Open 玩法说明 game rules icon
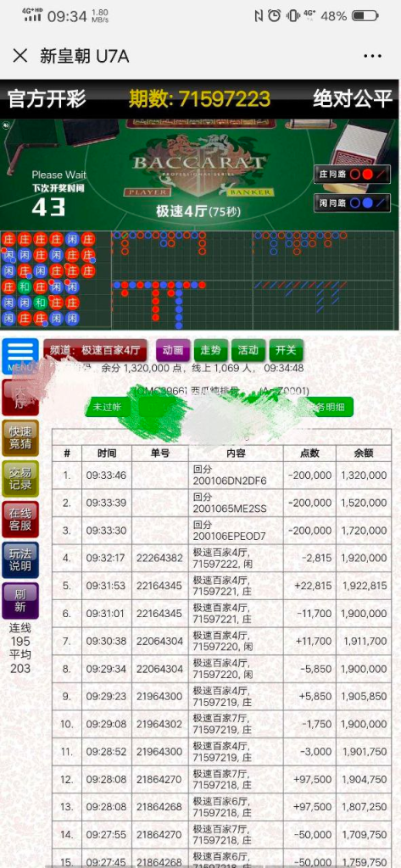This screenshot has width=401, height=868. click(x=20, y=559)
